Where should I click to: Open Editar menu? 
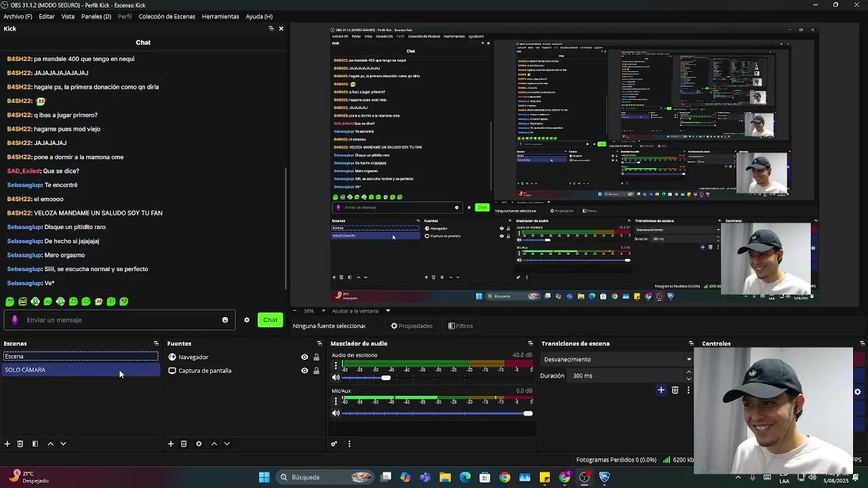click(x=47, y=16)
